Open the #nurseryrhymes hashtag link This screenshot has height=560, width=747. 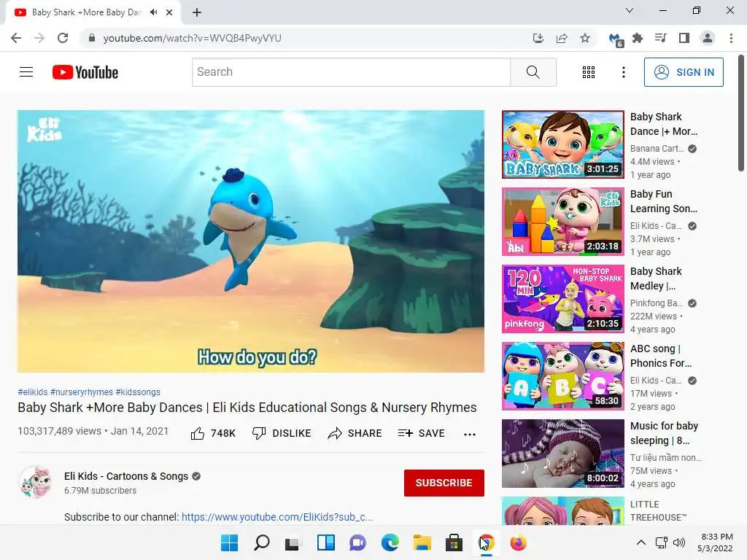point(82,392)
